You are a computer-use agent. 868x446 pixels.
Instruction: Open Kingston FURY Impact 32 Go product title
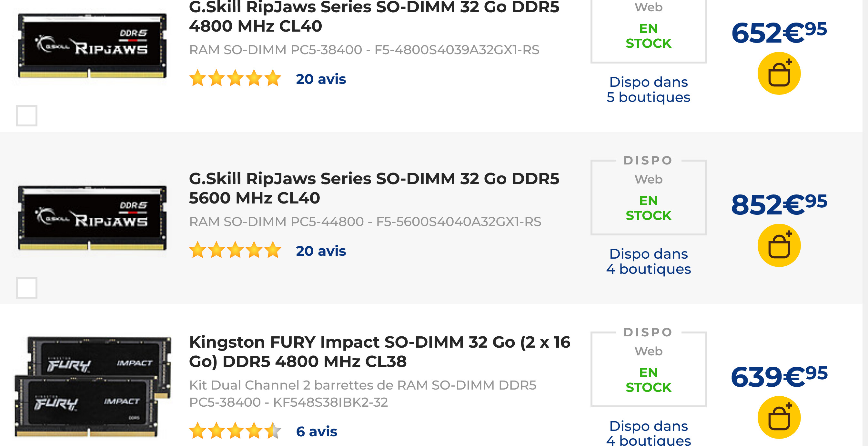click(379, 352)
